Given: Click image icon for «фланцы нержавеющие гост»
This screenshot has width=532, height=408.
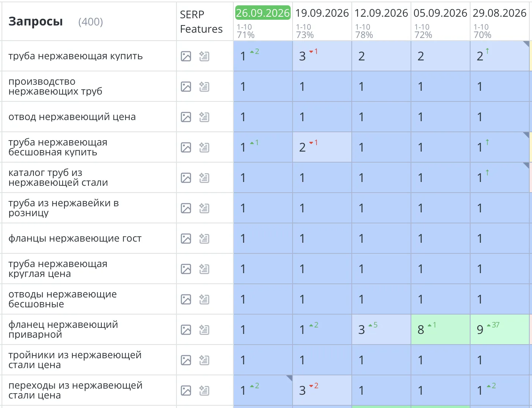Looking at the screenshot, I should pos(186,239).
